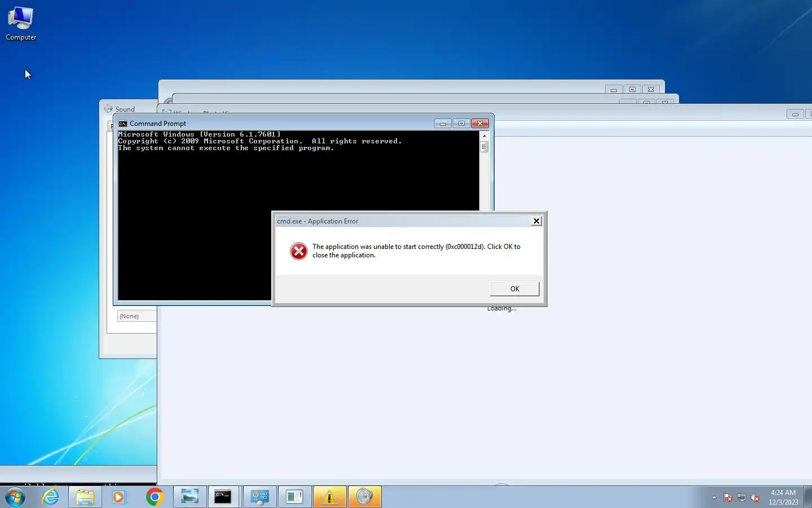Close the cmd.exe Application Error dialog

(x=536, y=221)
